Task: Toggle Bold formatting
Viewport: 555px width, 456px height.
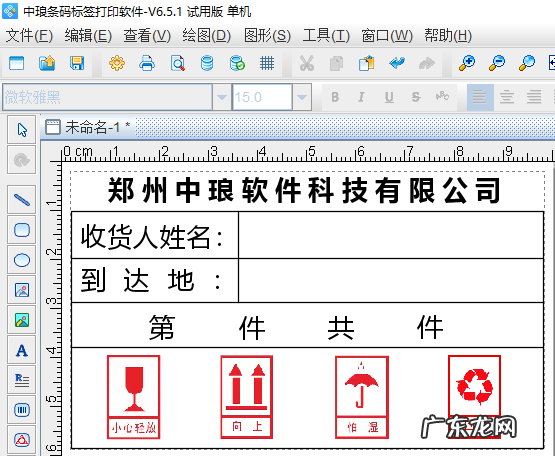Action: pyautogui.click(x=335, y=97)
